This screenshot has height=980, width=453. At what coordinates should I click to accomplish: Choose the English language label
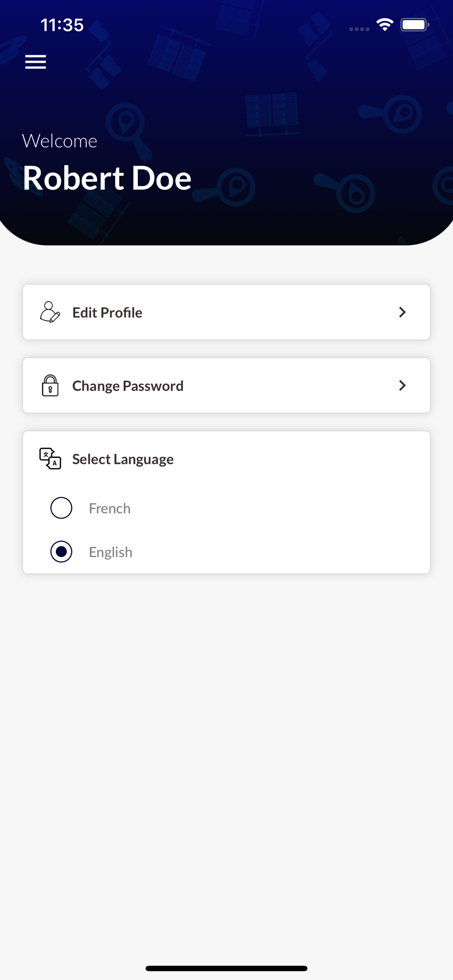click(x=111, y=552)
